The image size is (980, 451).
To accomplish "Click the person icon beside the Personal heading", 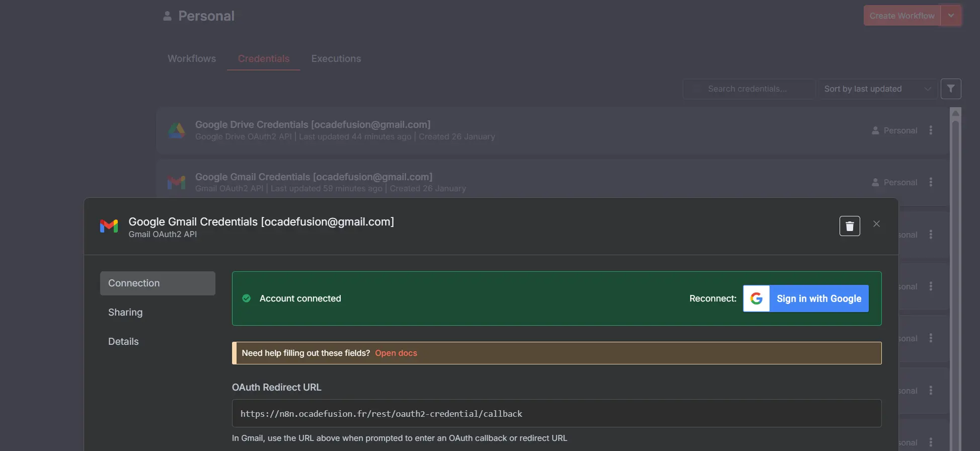I will pyautogui.click(x=167, y=16).
